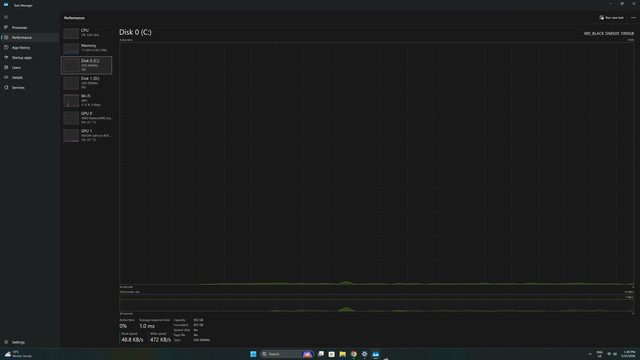Open the clock and date flyout
This screenshot has height=360, width=640.
point(629,354)
